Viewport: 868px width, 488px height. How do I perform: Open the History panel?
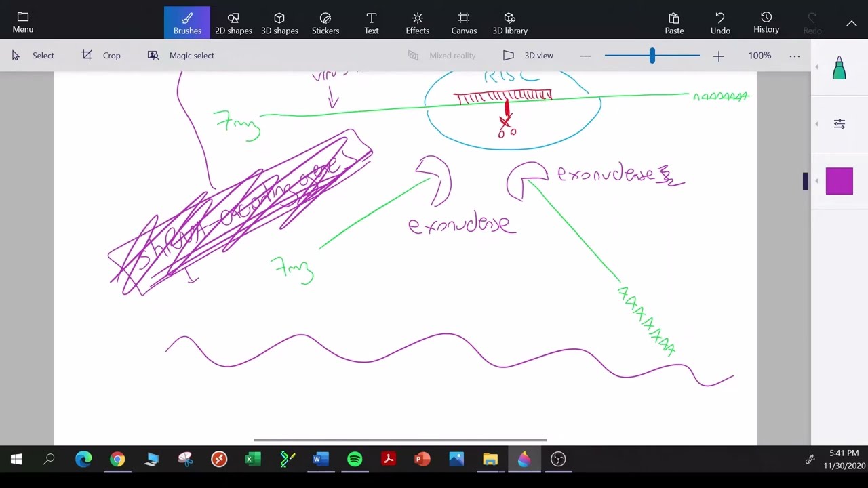point(766,22)
